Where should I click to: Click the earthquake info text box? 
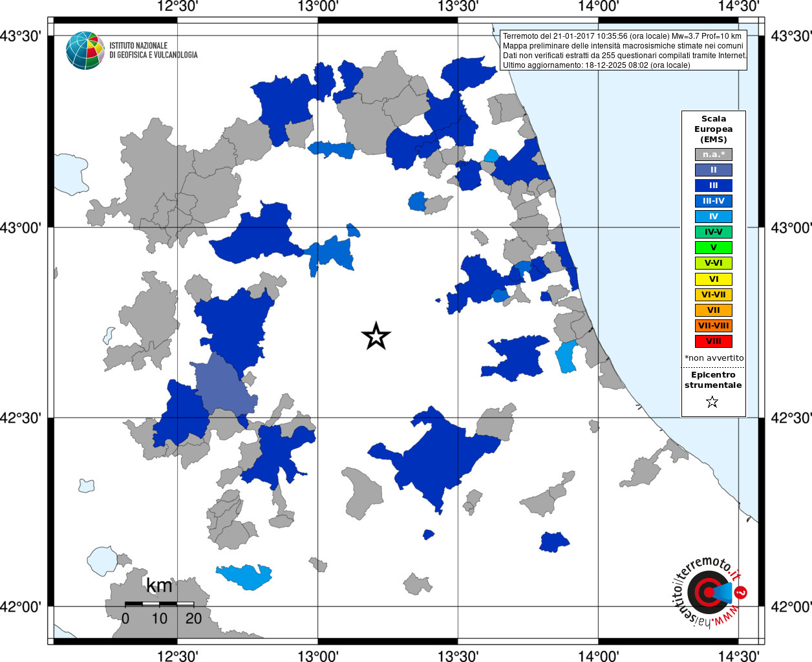click(623, 50)
